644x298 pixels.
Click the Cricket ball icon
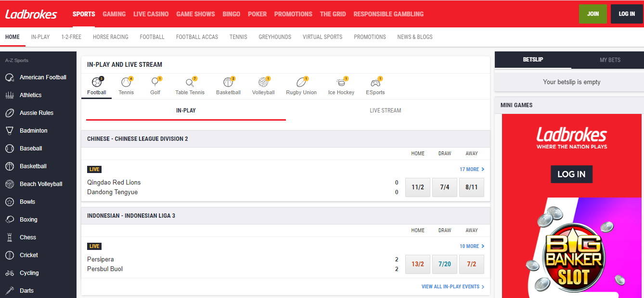[x=10, y=255]
